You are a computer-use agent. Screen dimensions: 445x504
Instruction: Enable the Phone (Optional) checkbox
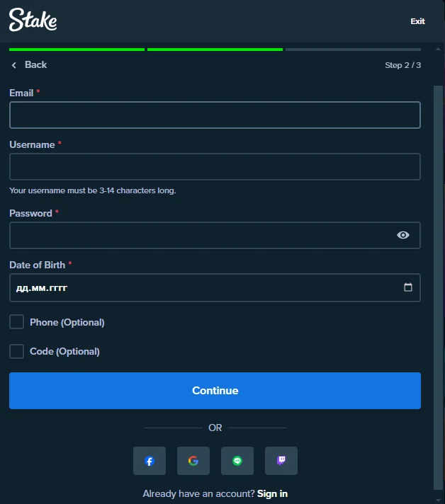[x=17, y=322]
